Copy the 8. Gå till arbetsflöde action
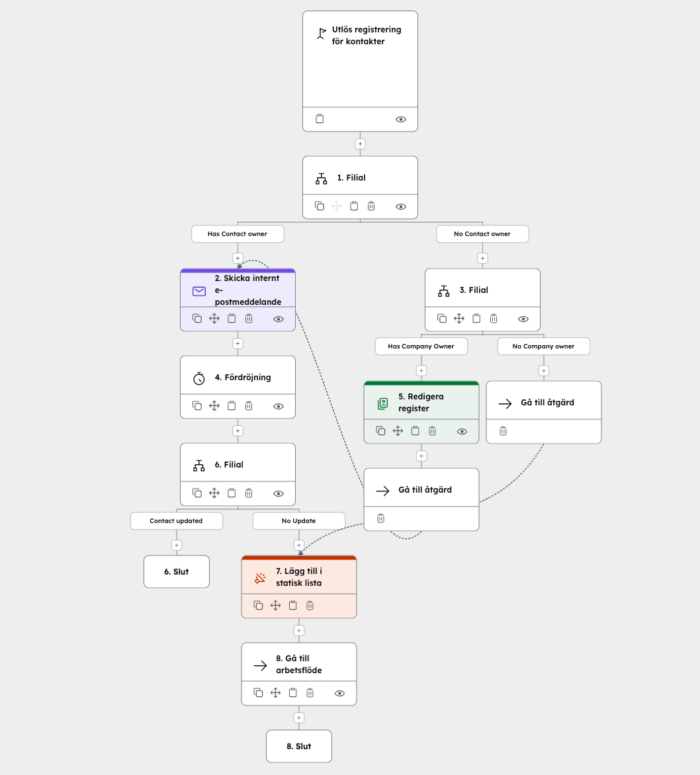The height and width of the screenshot is (775, 700). point(258,693)
